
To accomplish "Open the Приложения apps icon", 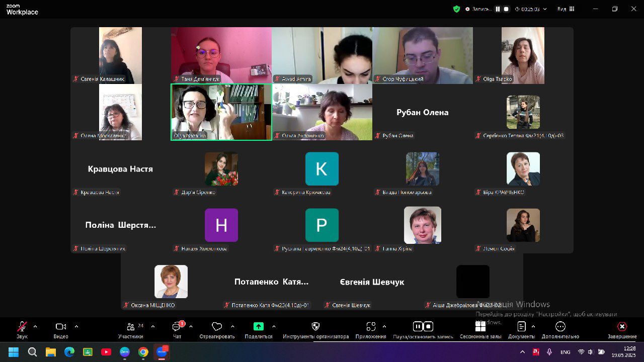I will [x=371, y=330].
